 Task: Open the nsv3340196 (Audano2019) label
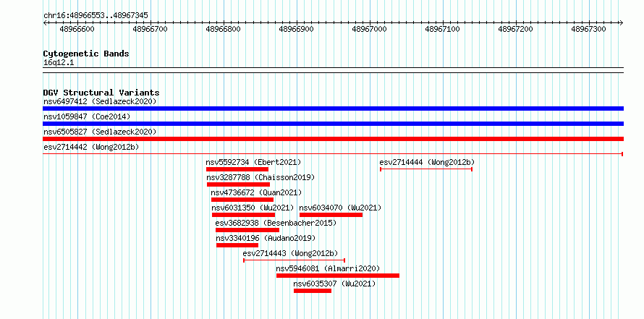click(x=266, y=238)
